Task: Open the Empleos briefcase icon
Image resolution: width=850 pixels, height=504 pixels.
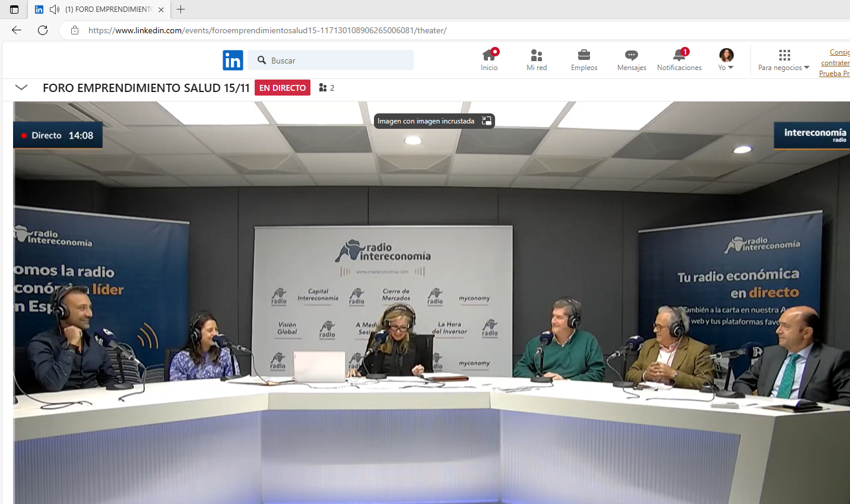Action: coord(584,55)
